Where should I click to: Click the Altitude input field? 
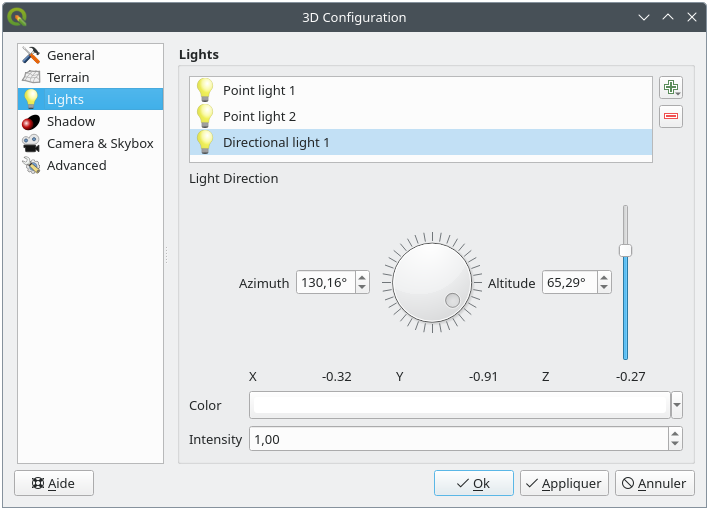click(570, 283)
